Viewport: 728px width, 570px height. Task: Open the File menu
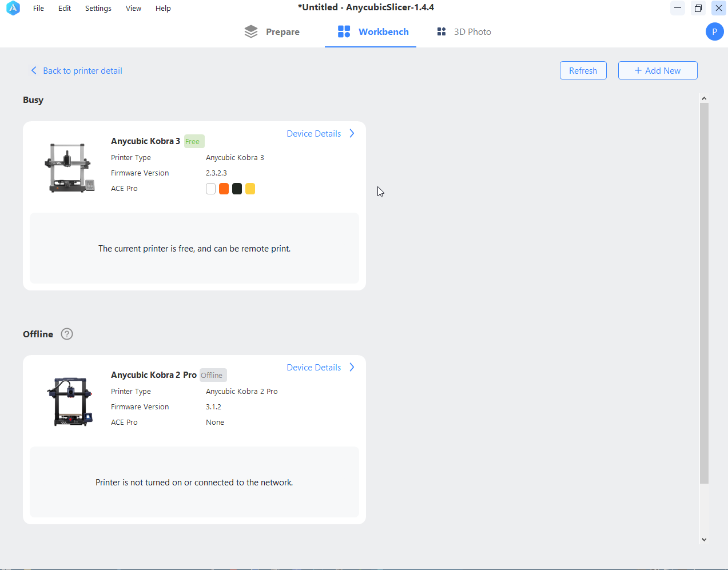(38, 8)
